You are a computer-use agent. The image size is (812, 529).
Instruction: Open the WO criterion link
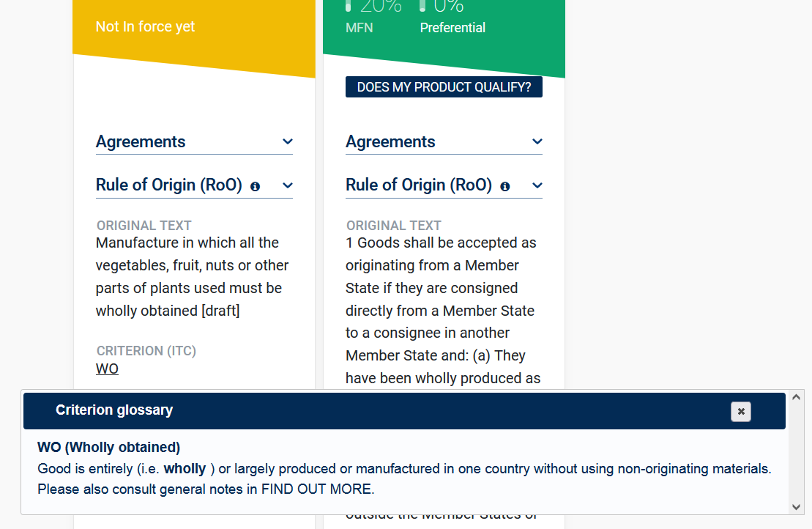click(x=107, y=369)
